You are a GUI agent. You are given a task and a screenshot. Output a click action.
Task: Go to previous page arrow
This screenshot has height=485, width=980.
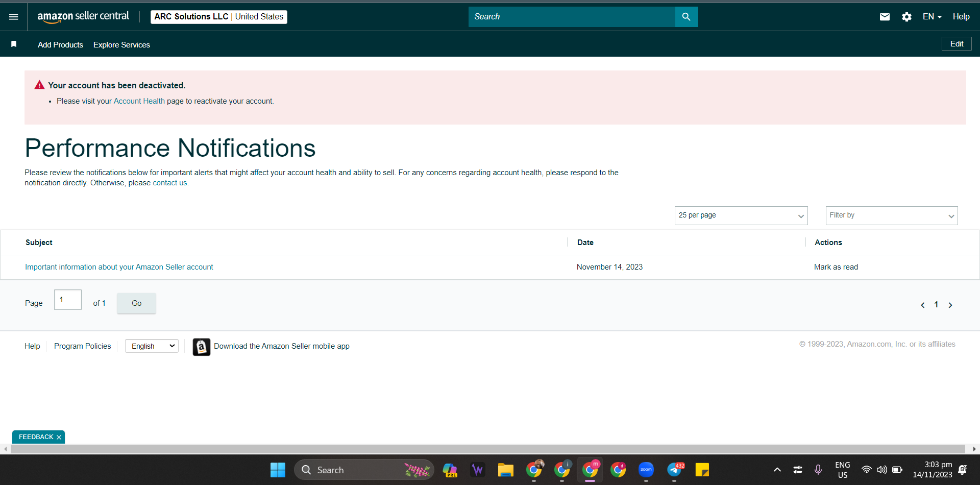pos(922,305)
